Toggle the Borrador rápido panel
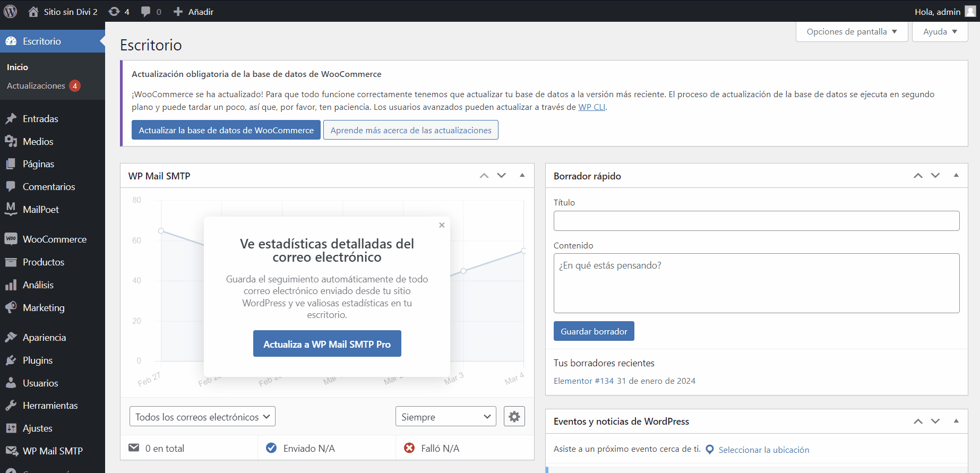The image size is (980, 473). coord(956,175)
